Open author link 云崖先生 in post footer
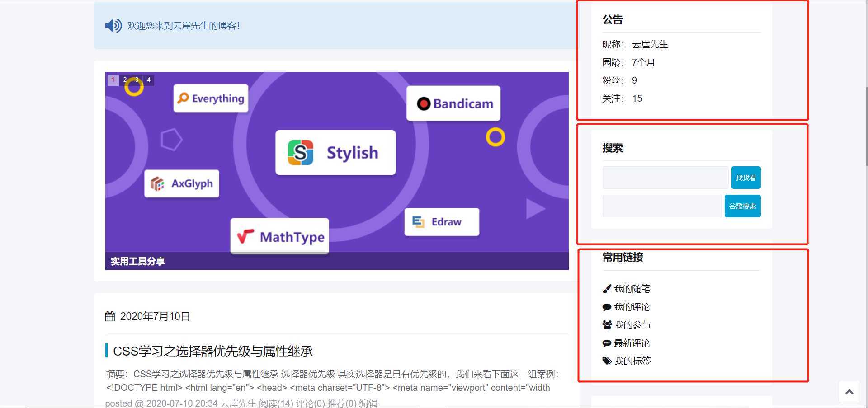868x408 pixels. pyautogui.click(x=238, y=403)
